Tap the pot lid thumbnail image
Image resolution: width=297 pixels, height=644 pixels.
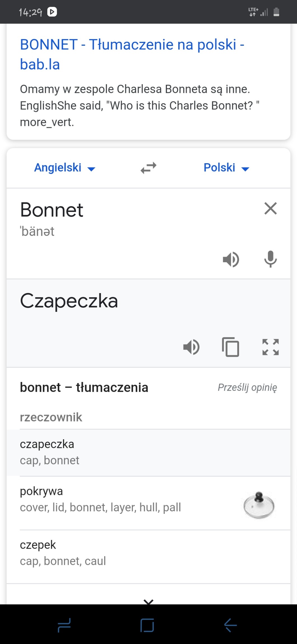(259, 505)
